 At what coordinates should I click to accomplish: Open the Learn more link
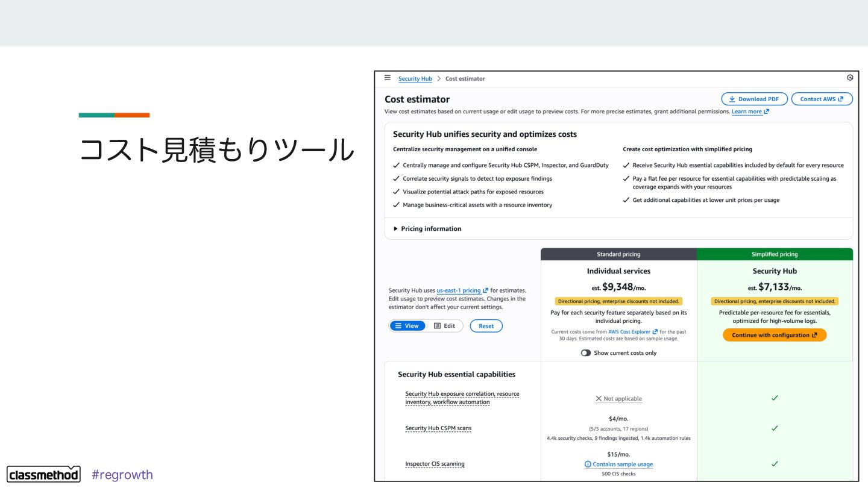click(x=750, y=111)
